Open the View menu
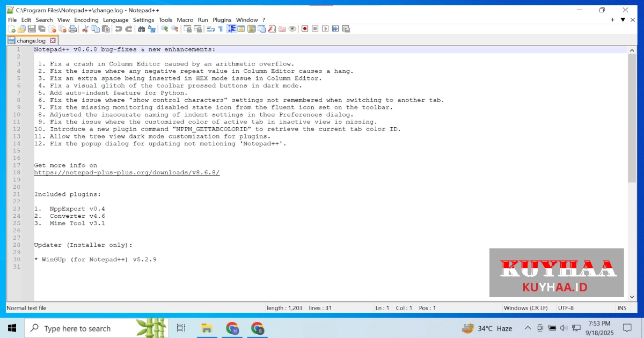The width and height of the screenshot is (644, 338). pyautogui.click(x=63, y=20)
